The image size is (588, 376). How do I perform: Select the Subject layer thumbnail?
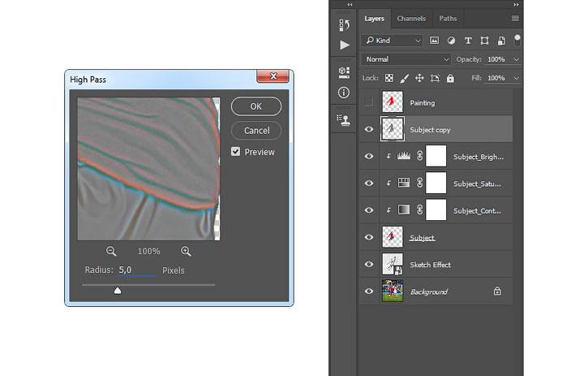point(393,237)
